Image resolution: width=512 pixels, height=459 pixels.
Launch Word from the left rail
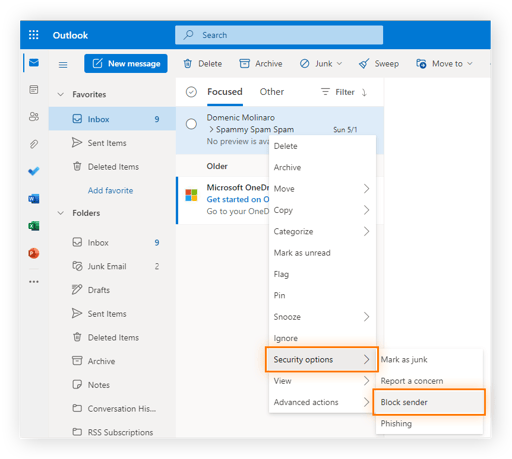pos(34,199)
